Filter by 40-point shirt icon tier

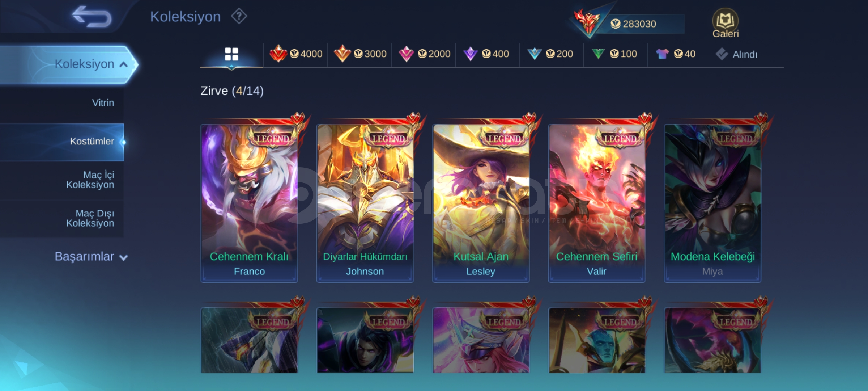(675, 54)
